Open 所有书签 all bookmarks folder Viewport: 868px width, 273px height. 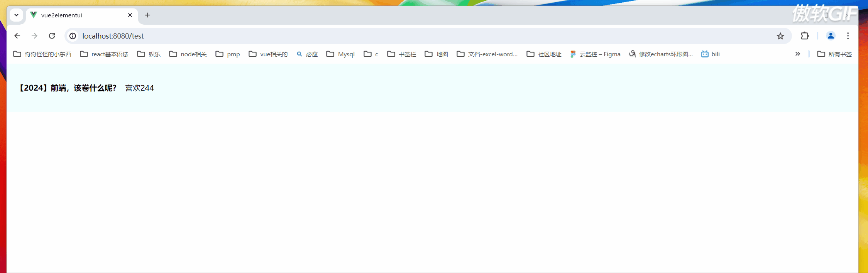(x=834, y=54)
